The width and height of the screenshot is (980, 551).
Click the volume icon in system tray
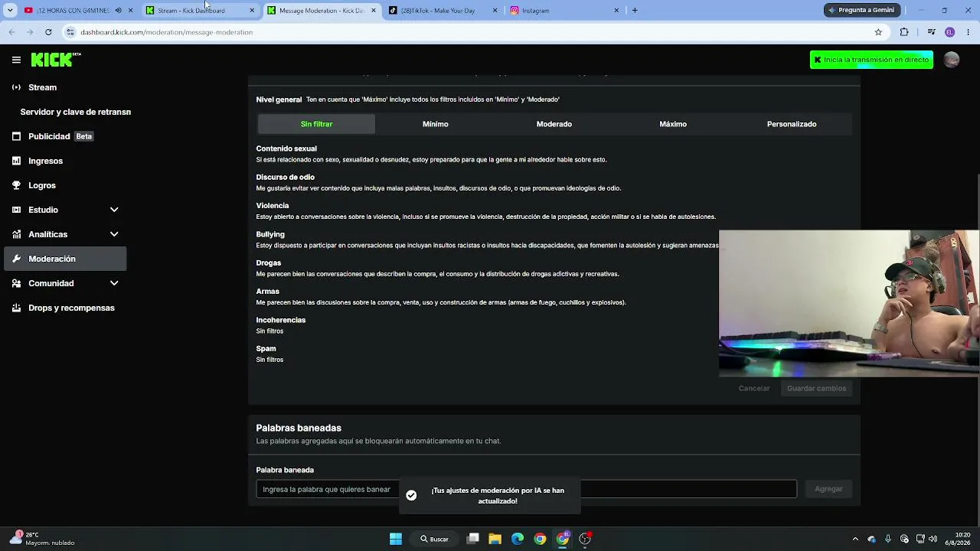933,539
